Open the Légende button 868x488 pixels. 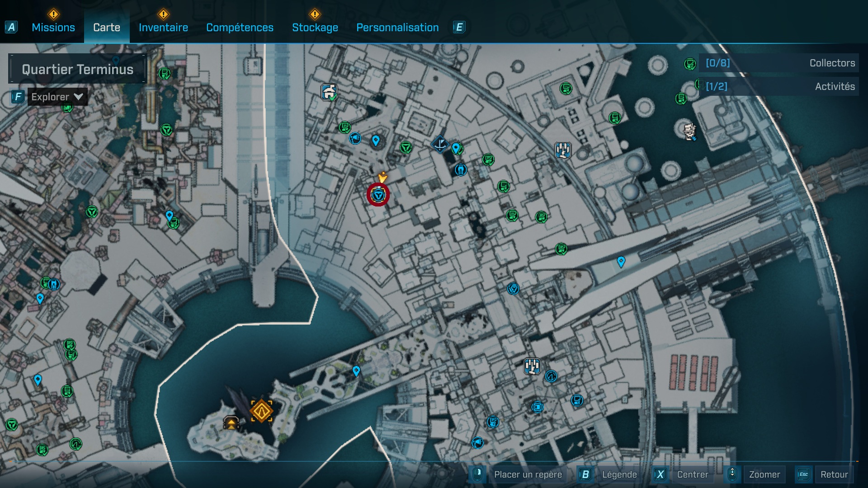click(x=619, y=474)
